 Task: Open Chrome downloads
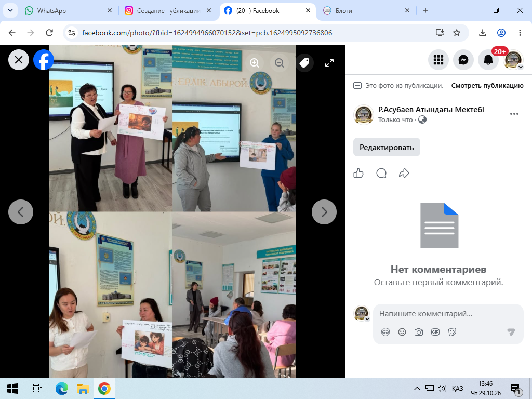(483, 33)
